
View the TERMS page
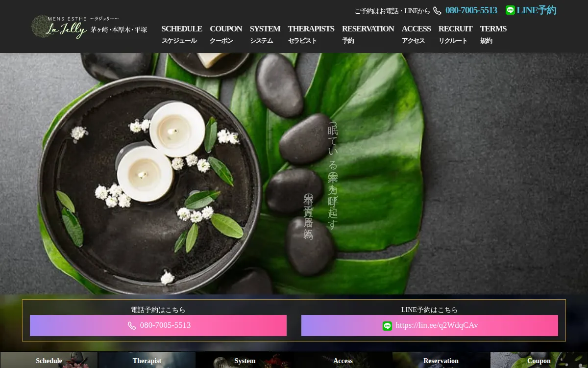[x=493, y=34]
